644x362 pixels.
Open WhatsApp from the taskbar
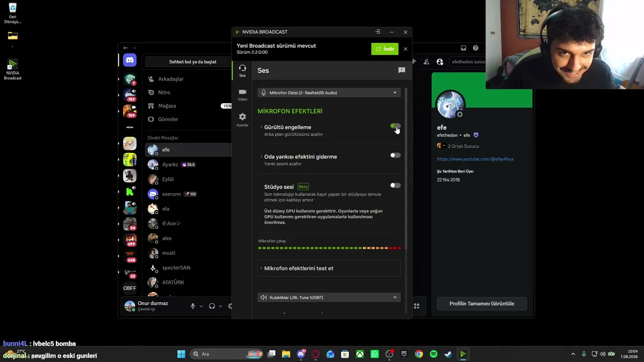pos(374,354)
